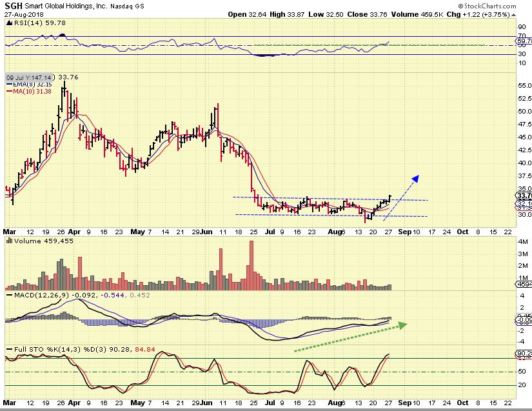Click the Chg +1.22 (+3.75%) value
The width and height of the screenshot is (532, 411).
(x=478, y=14)
